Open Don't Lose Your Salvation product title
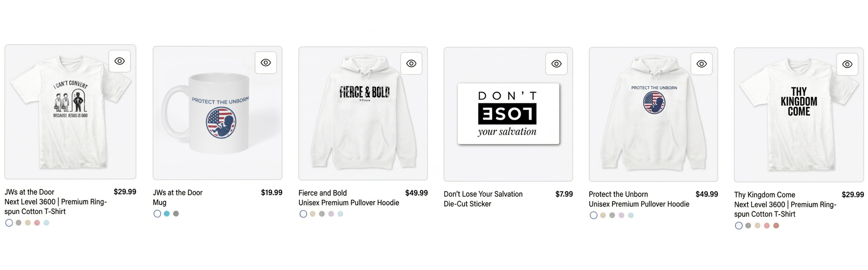The image size is (868, 270). 483,194
